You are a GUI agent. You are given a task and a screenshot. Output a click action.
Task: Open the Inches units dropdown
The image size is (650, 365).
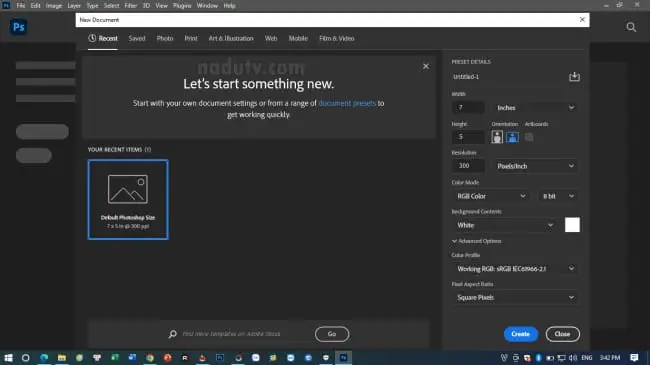coord(535,107)
